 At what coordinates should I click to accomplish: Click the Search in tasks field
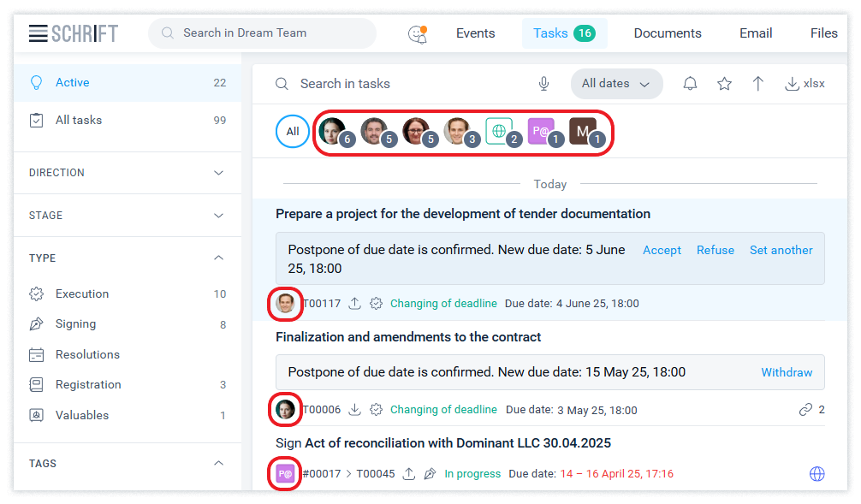(402, 84)
